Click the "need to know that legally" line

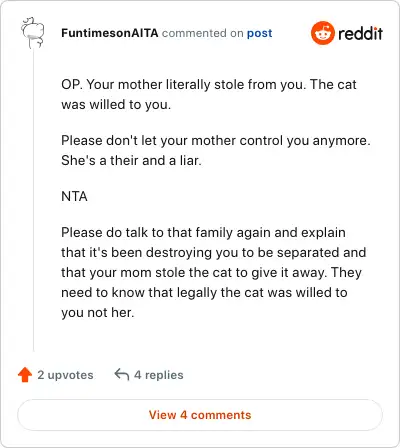click(x=204, y=292)
